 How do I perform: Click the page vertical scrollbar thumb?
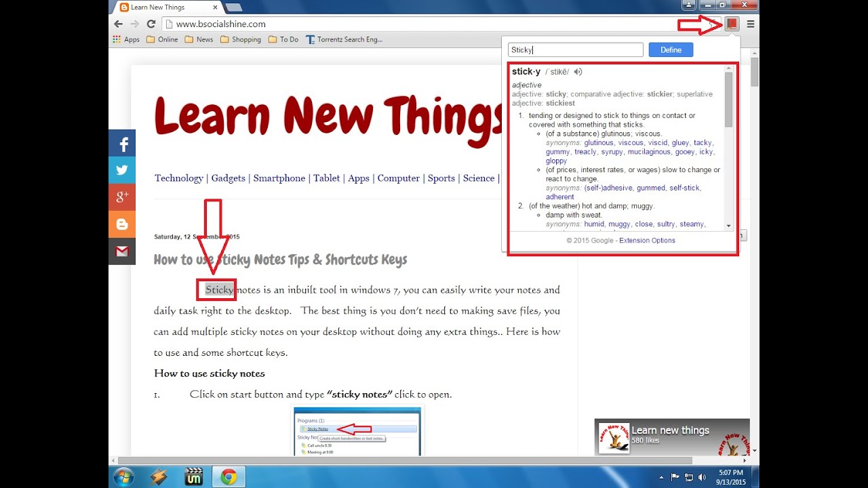pyautogui.click(x=755, y=73)
